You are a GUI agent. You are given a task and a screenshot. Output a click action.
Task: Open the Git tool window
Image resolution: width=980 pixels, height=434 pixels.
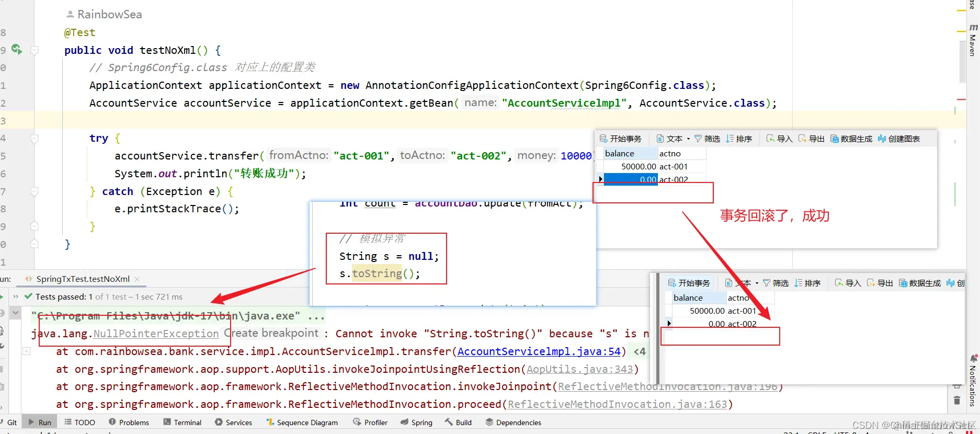tap(9, 422)
